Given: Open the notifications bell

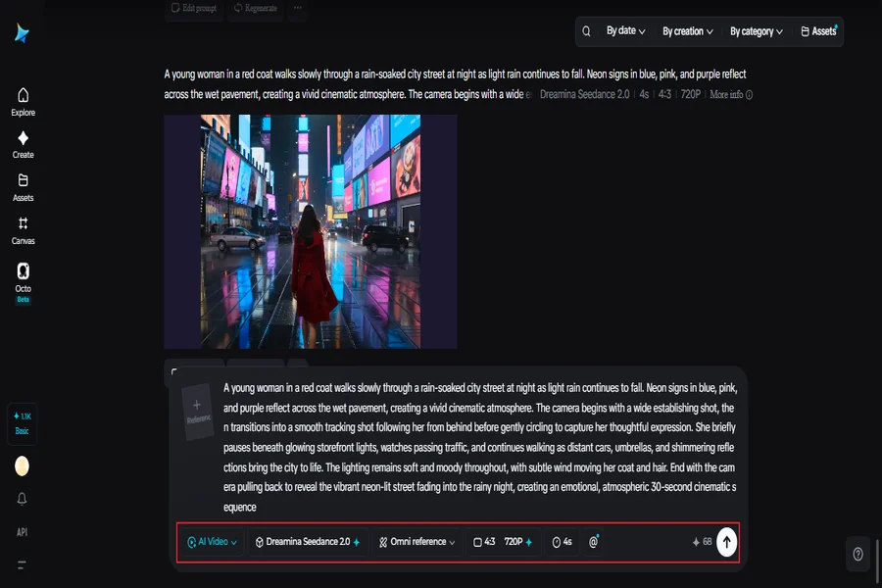Looking at the screenshot, I should (22, 499).
